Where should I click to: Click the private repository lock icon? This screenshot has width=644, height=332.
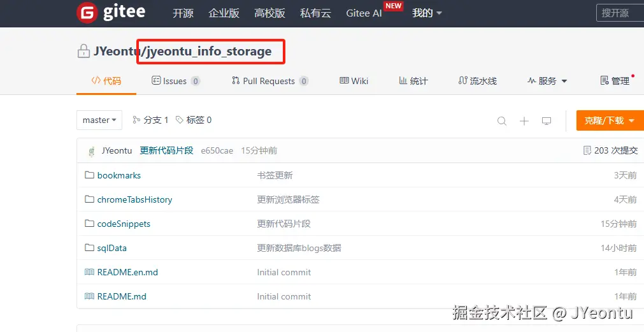83,51
